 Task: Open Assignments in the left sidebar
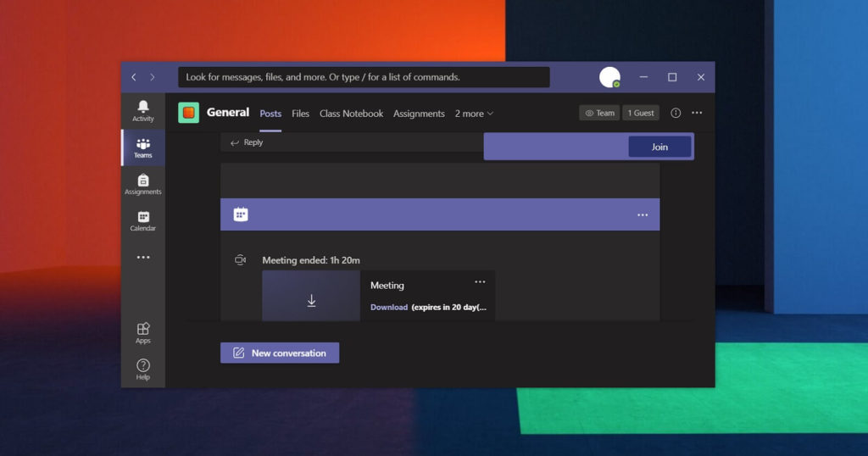(x=142, y=184)
